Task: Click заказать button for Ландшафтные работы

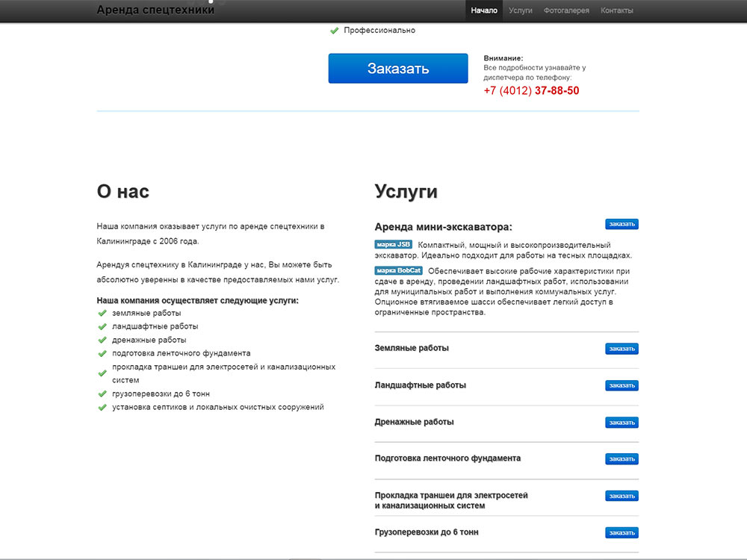Action: tap(622, 385)
